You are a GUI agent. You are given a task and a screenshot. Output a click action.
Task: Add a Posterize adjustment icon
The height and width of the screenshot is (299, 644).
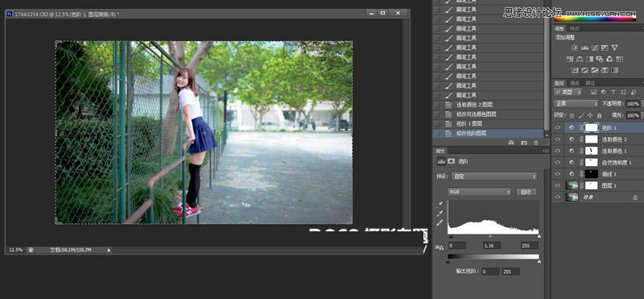point(585,70)
